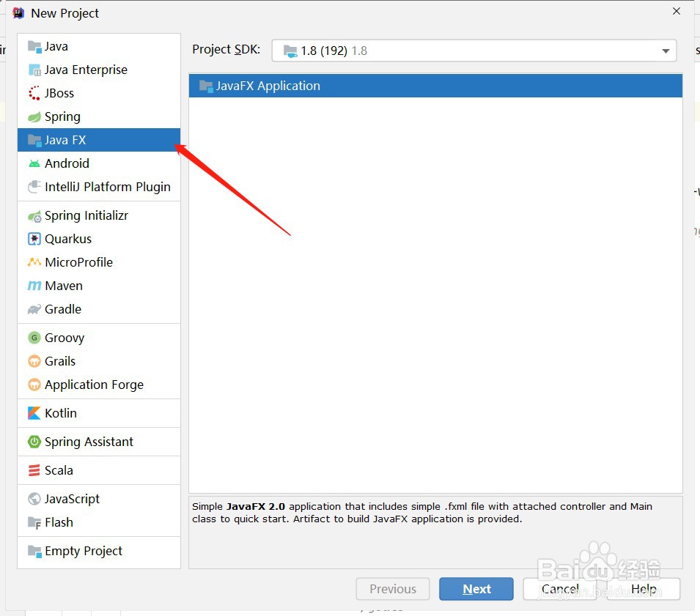Click the Gradle elephant icon
Viewport: 700px width, 616px height.
[x=34, y=309]
